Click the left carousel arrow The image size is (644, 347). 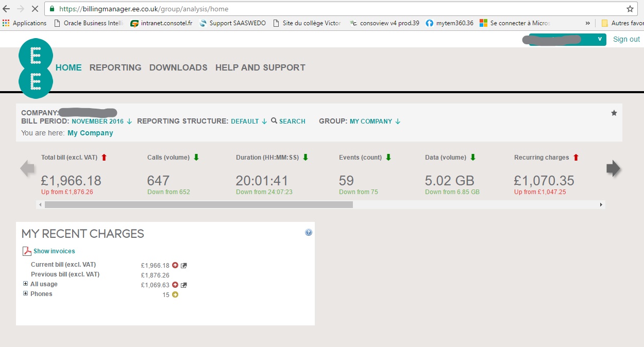(27, 169)
